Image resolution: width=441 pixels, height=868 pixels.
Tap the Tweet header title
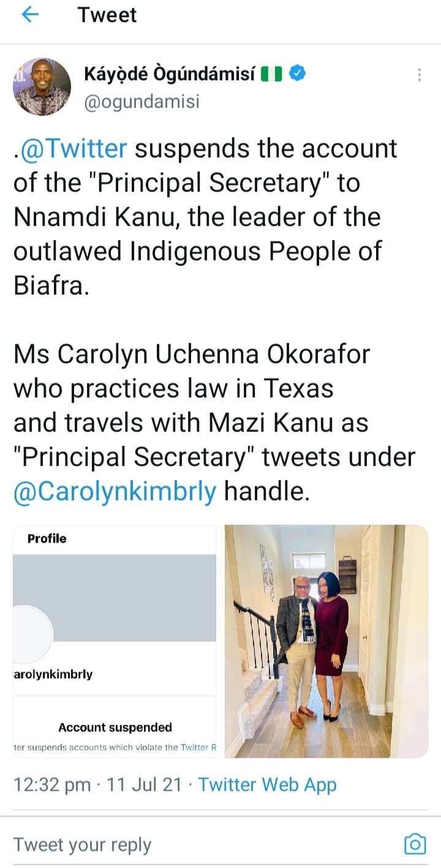click(x=107, y=15)
